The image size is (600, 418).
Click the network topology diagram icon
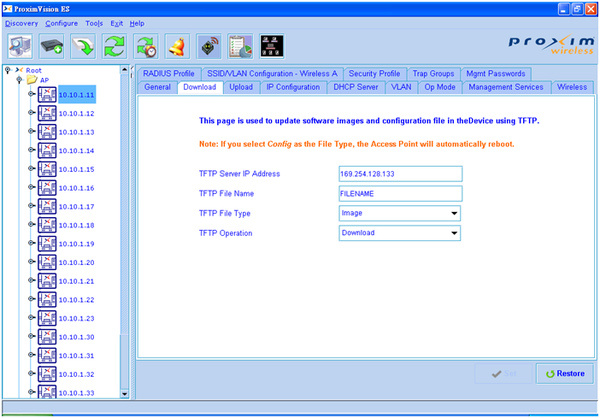[x=272, y=46]
